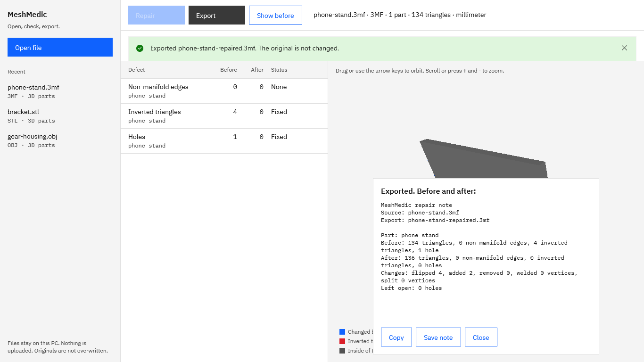Image resolution: width=644 pixels, height=362 pixels.
Task: Click the Recent section label
Action: [x=17, y=72]
